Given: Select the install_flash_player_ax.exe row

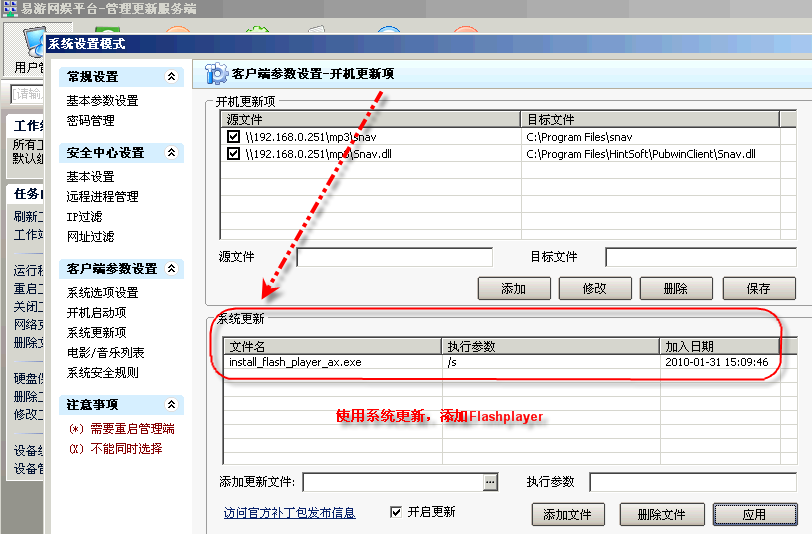Looking at the screenshot, I should (x=502, y=362).
